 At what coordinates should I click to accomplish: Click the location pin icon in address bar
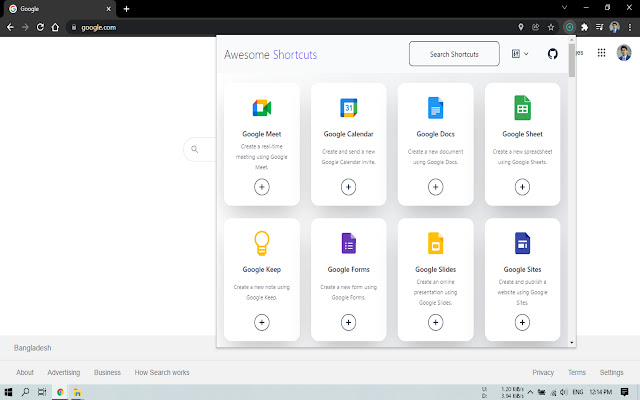521,27
